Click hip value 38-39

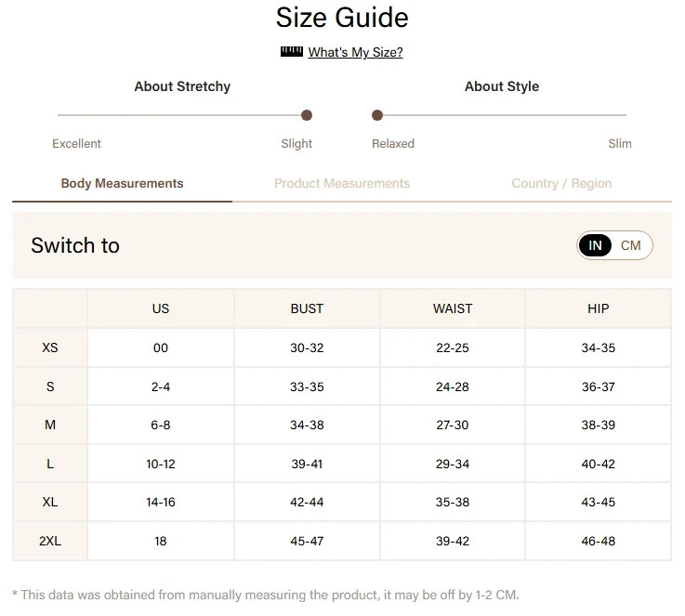598,425
